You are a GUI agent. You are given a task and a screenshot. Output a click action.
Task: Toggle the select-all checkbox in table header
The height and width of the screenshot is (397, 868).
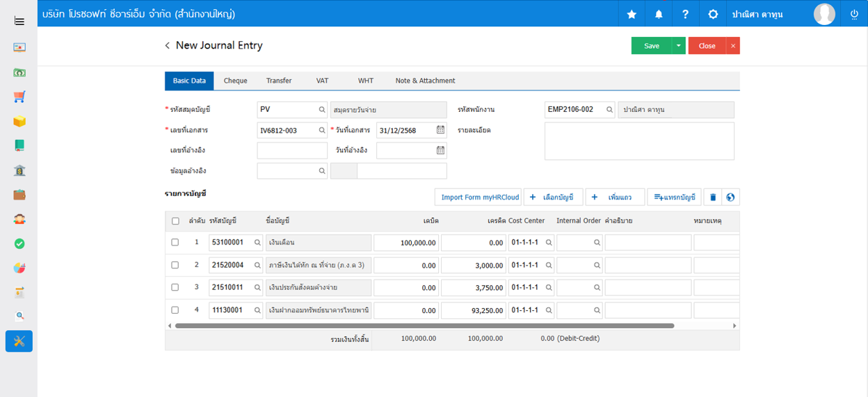click(x=175, y=221)
